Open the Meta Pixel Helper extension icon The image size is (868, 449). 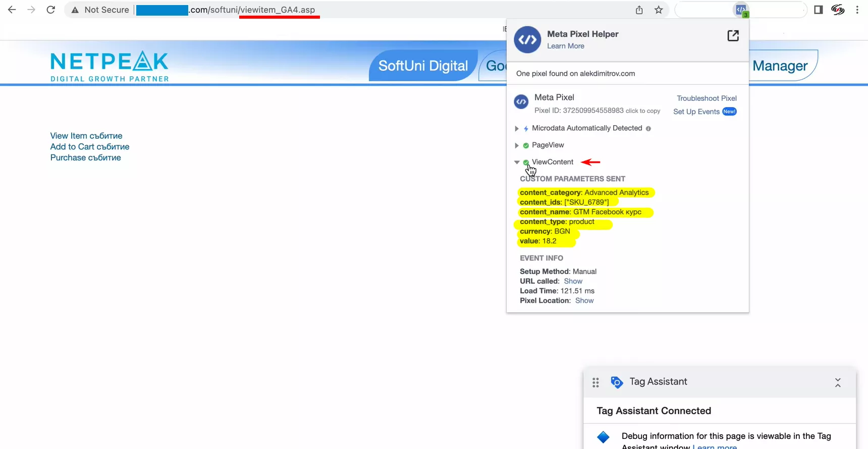tap(741, 10)
